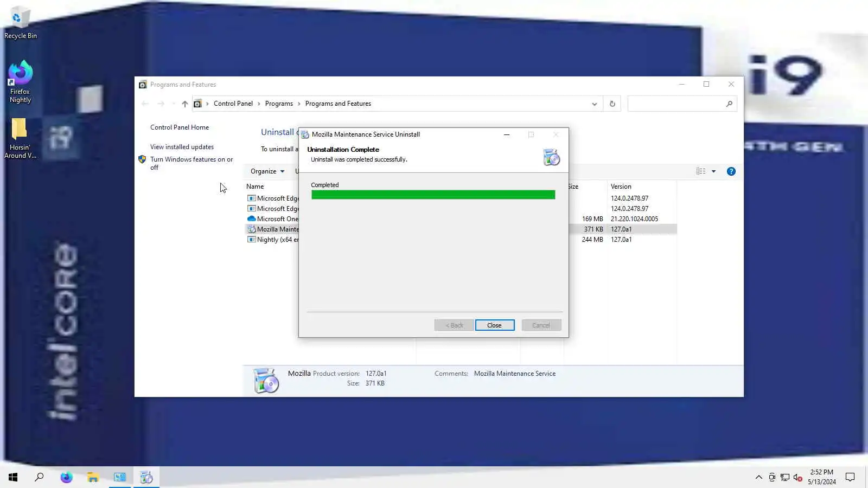Expand chevron after Programs breadcrumb

(x=299, y=104)
